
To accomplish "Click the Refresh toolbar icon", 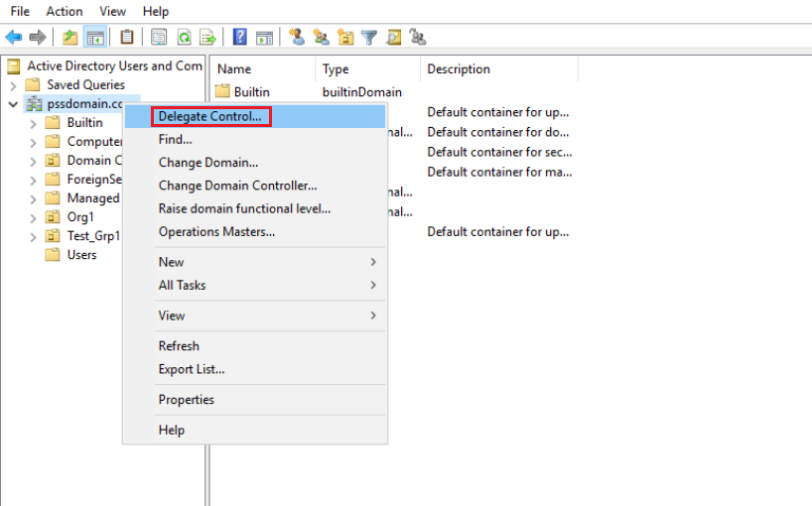I will tap(184, 38).
